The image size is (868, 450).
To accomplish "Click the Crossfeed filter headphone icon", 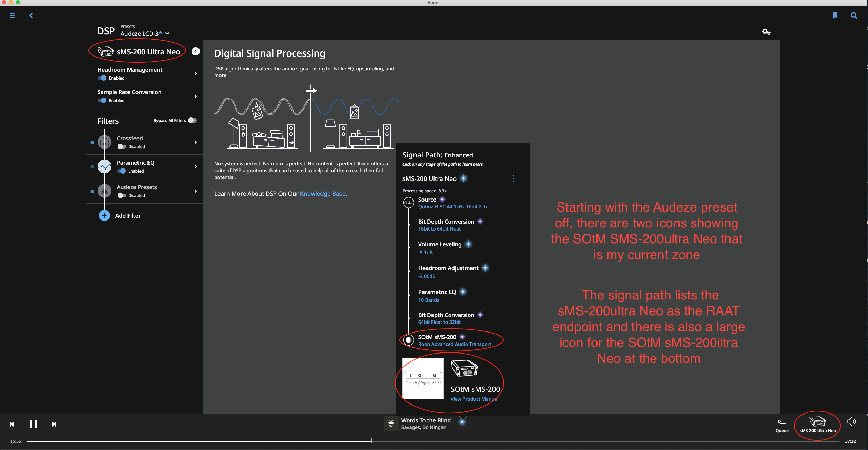I will coord(104,142).
